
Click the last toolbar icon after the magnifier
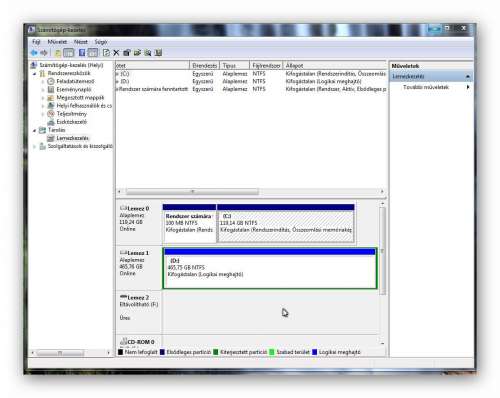pyautogui.click(x=158, y=53)
